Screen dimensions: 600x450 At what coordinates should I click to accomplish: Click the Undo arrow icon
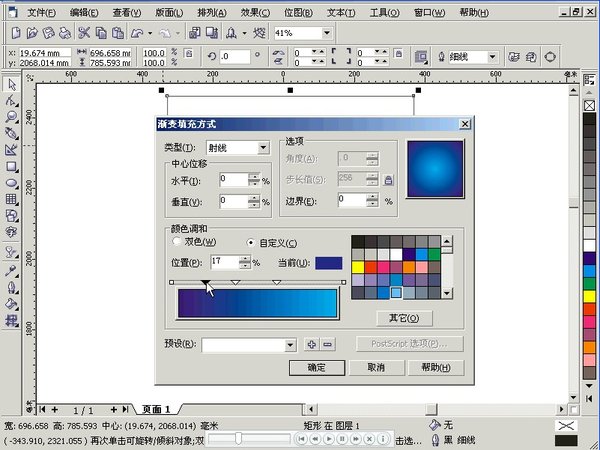[x=137, y=33]
